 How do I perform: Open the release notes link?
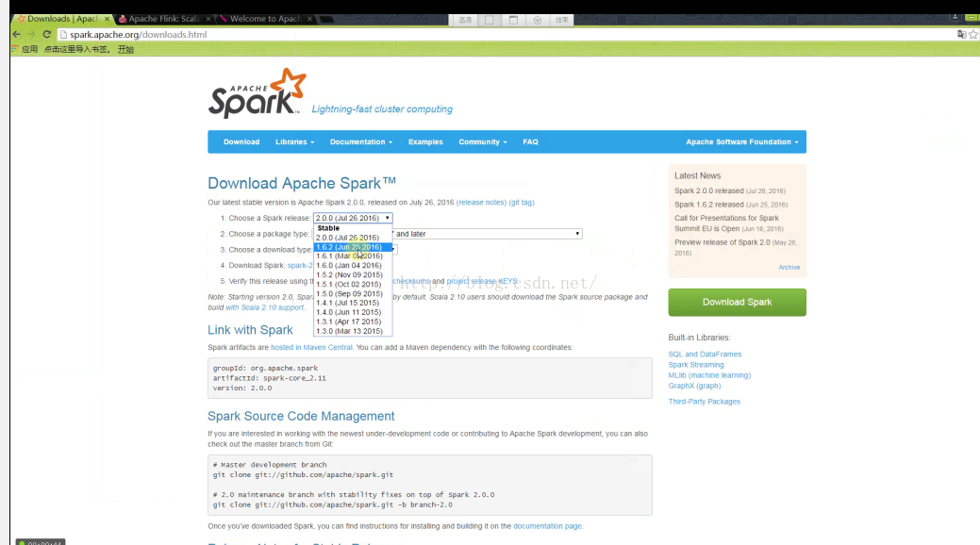[481, 203]
